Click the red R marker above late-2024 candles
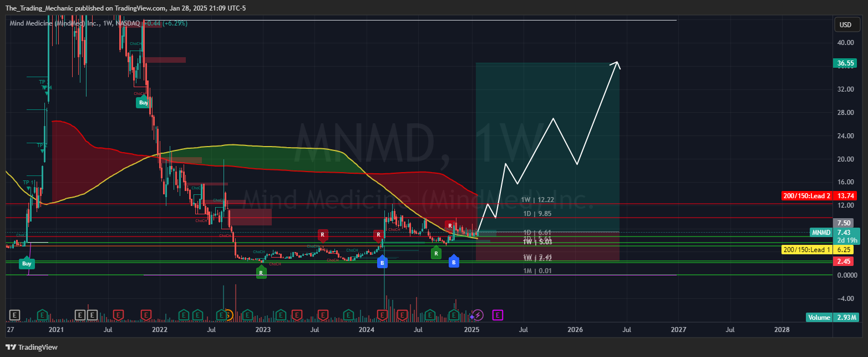Screen dimensions: 868x357 point(450,225)
